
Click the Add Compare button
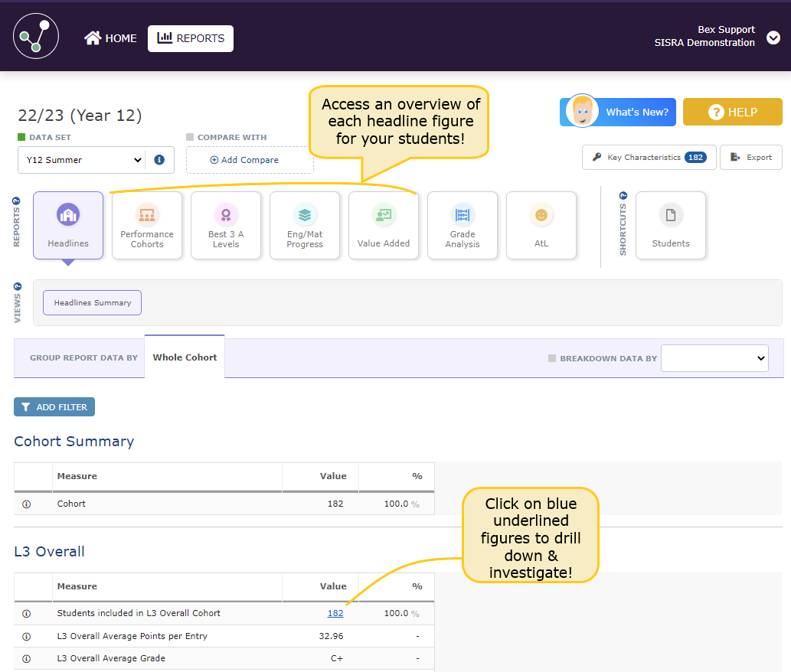[250, 160]
